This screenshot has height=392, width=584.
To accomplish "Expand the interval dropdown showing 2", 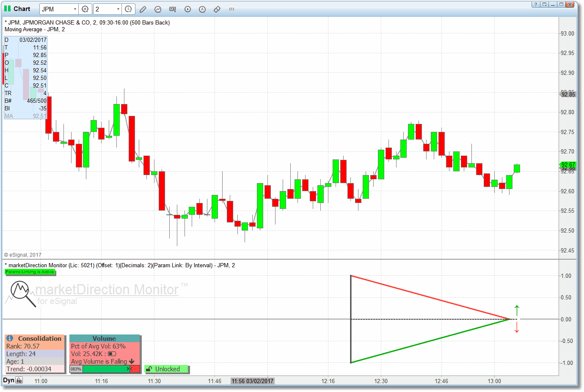I will pos(118,9).
